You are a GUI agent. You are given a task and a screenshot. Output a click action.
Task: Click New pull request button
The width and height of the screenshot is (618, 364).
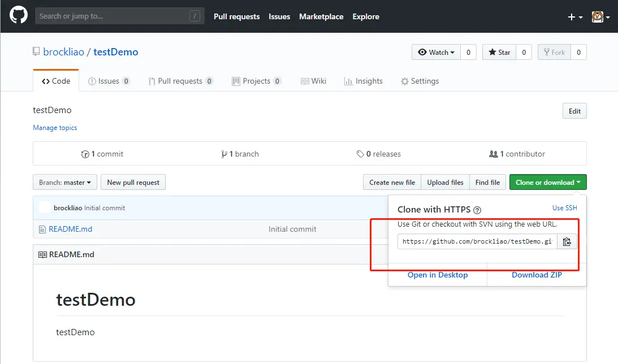tap(133, 183)
